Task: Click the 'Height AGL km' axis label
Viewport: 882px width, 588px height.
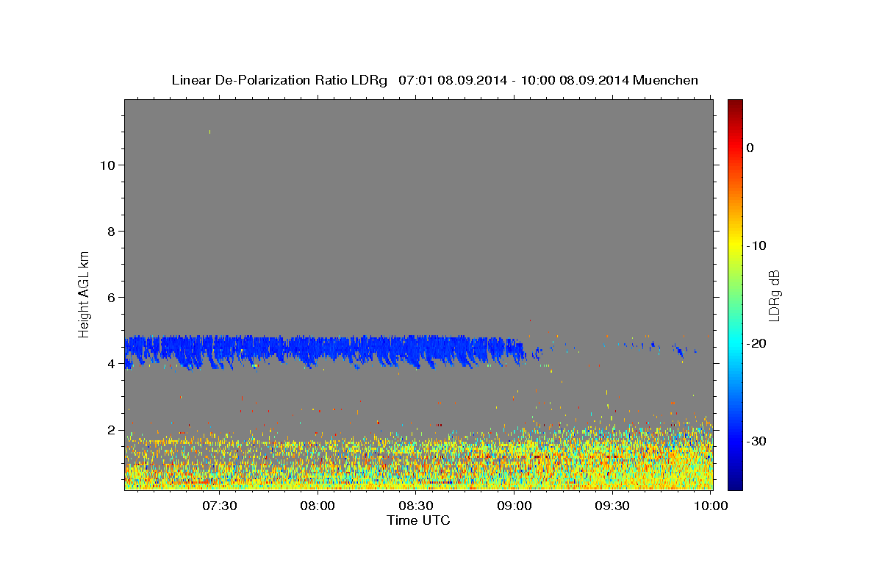Action: click(85, 294)
